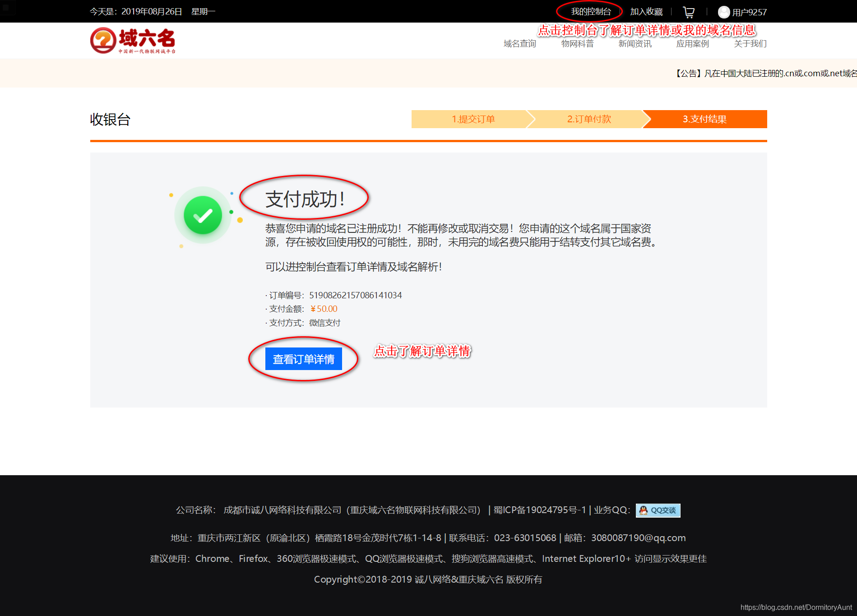This screenshot has height=616, width=857.
Task: Select the 2.订单付款 step tab
Action: click(x=588, y=119)
